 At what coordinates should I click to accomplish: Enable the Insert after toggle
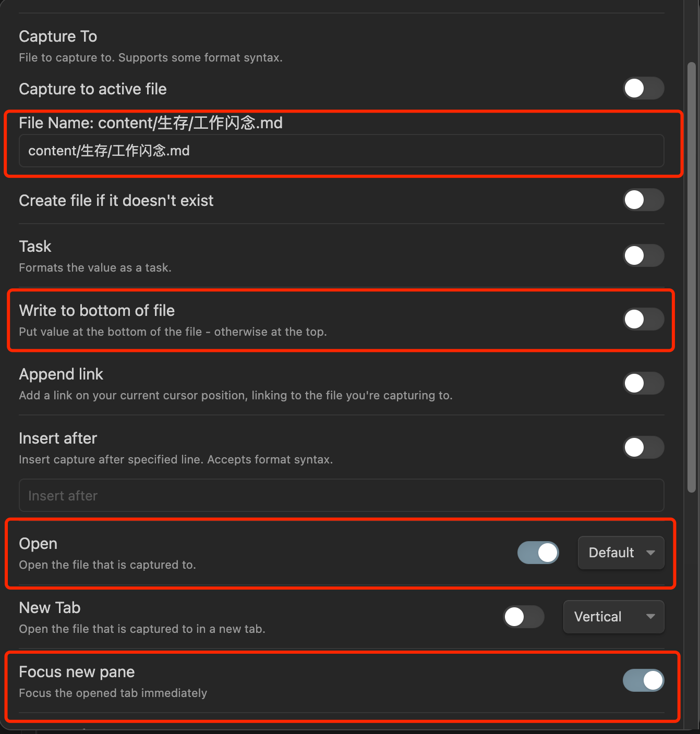pos(643,447)
